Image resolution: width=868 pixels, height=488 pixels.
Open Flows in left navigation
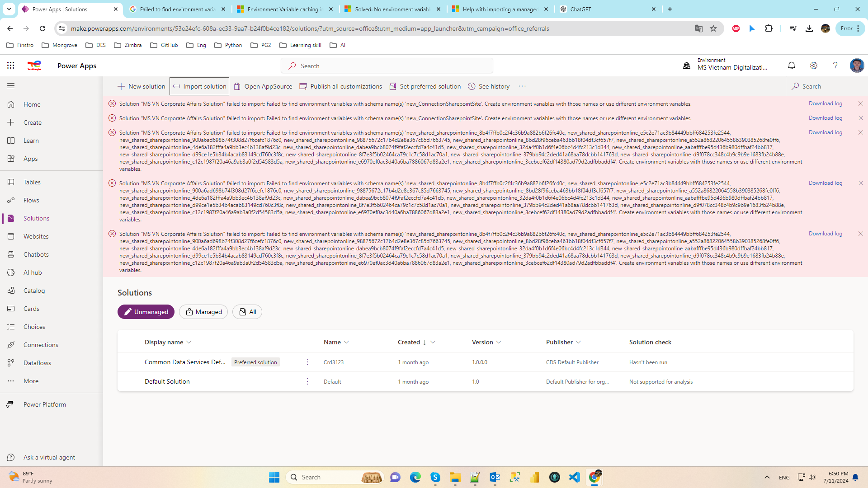[52, 200]
